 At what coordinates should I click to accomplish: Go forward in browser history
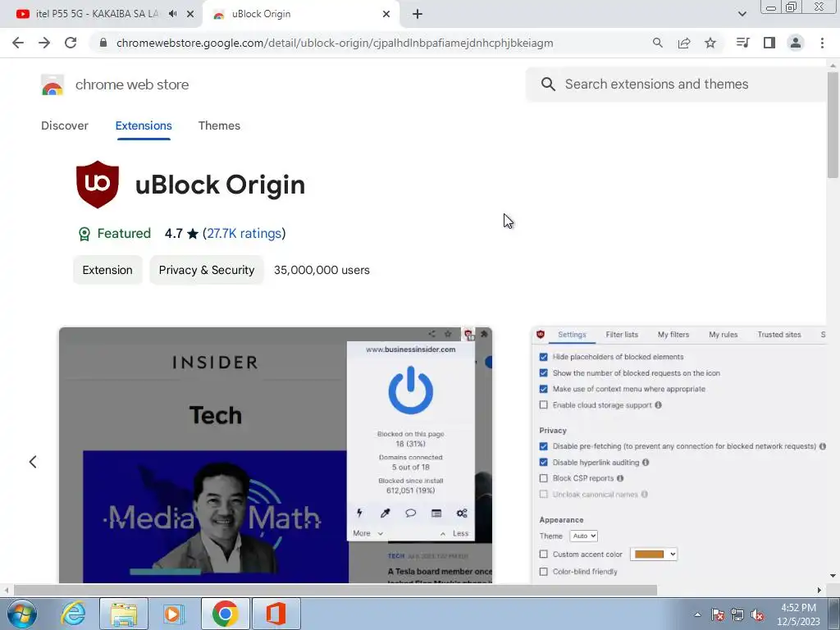44,43
